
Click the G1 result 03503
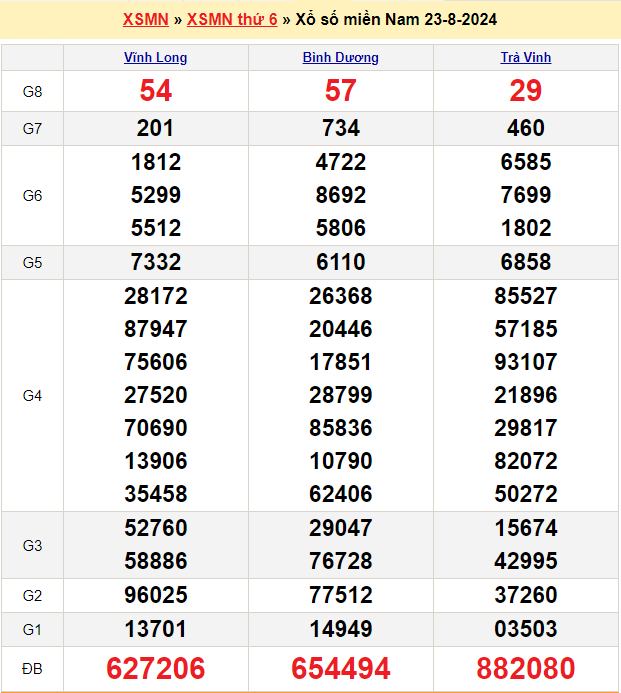click(x=525, y=629)
